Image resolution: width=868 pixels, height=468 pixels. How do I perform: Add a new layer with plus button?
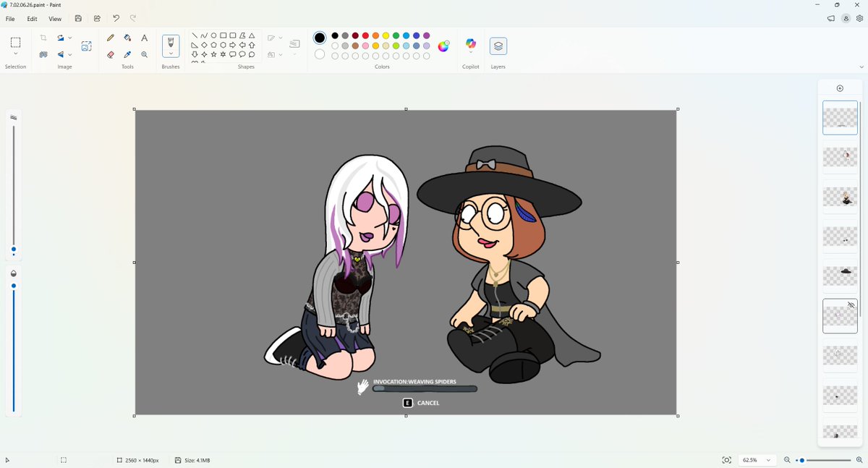tap(840, 88)
